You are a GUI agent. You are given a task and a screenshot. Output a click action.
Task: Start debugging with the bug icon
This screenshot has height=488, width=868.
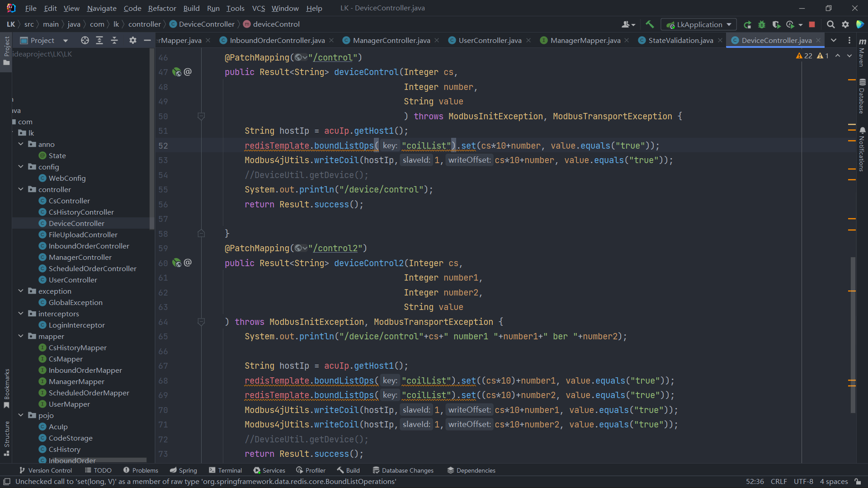point(762,24)
